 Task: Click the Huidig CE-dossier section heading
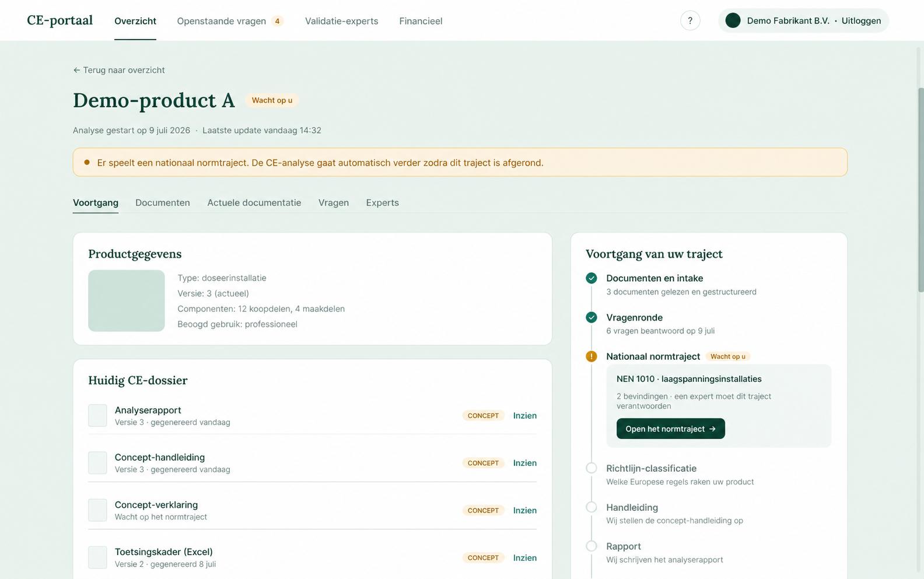[138, 380]
